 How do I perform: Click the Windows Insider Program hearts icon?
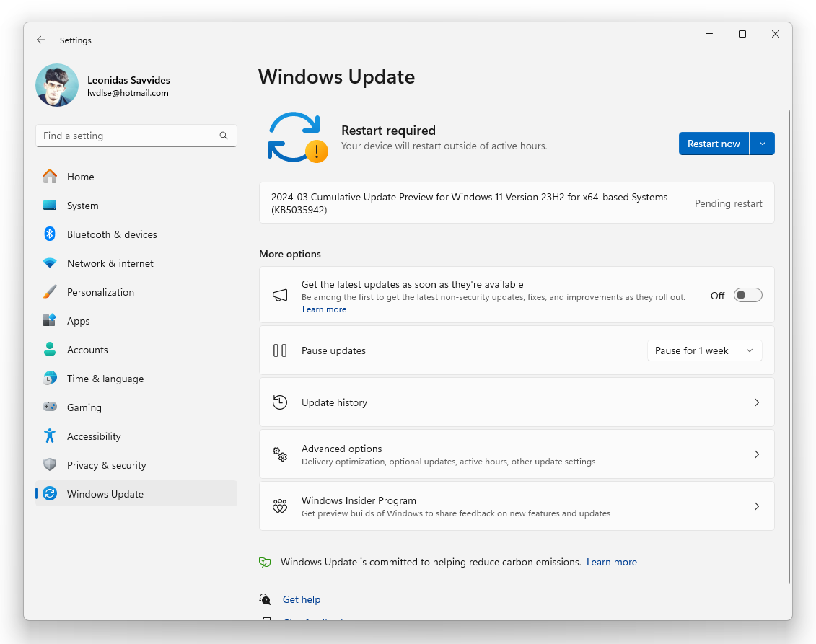pyautogui.click(x=279, y=506)
